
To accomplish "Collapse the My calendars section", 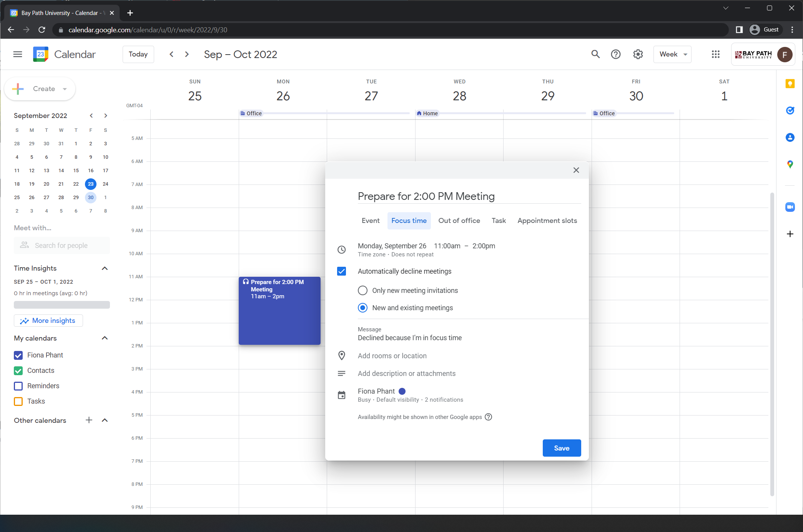I will (105, 338).
